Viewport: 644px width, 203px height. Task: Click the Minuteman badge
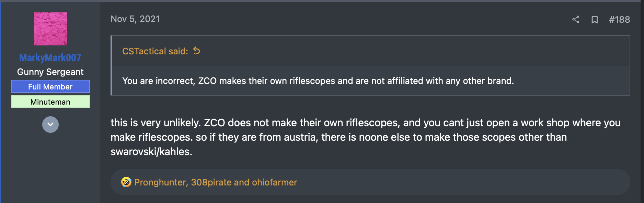click(50, 101)
